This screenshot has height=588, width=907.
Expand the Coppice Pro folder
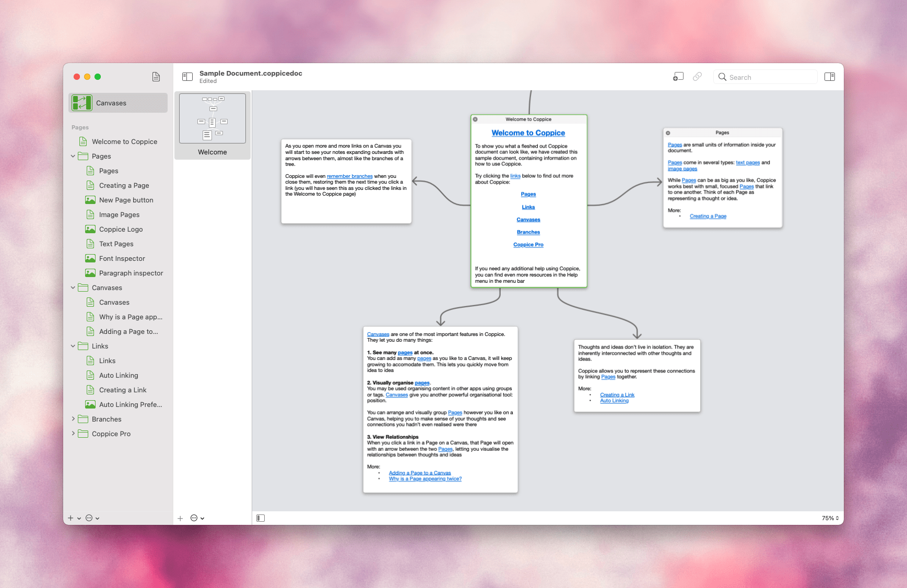73,434
